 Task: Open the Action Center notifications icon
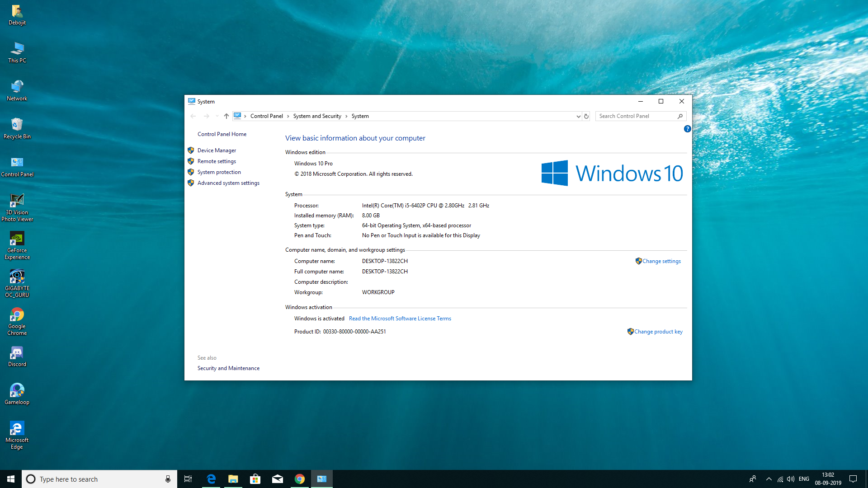tap(853, 479)
